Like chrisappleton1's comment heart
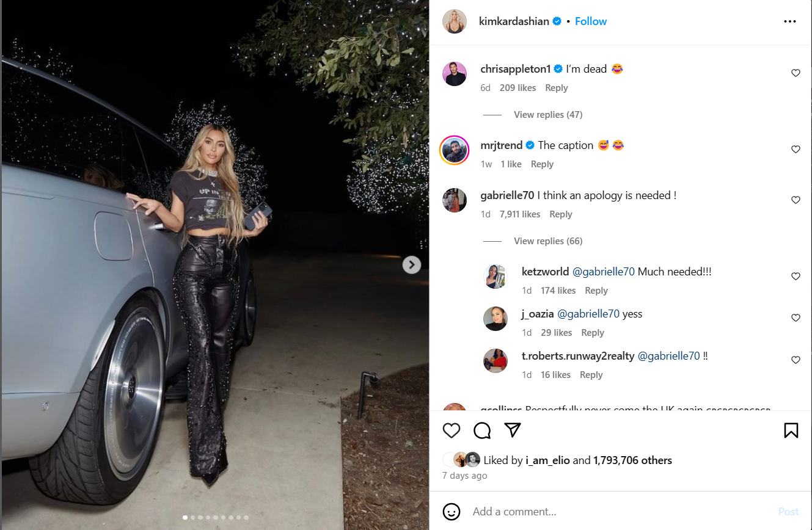Viewport: 812px width, 530px height. (x=796, y=73)
